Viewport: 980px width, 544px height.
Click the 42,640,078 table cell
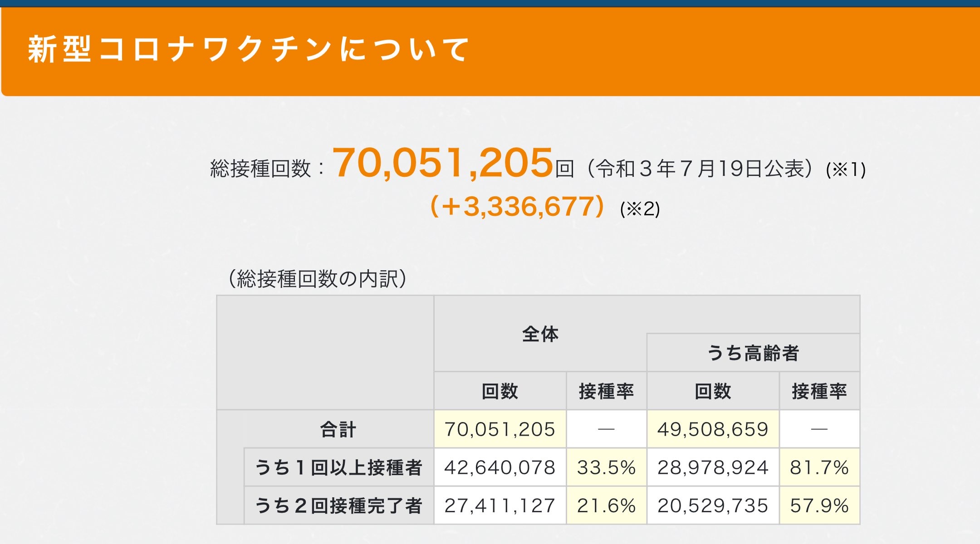pos(500,467)
